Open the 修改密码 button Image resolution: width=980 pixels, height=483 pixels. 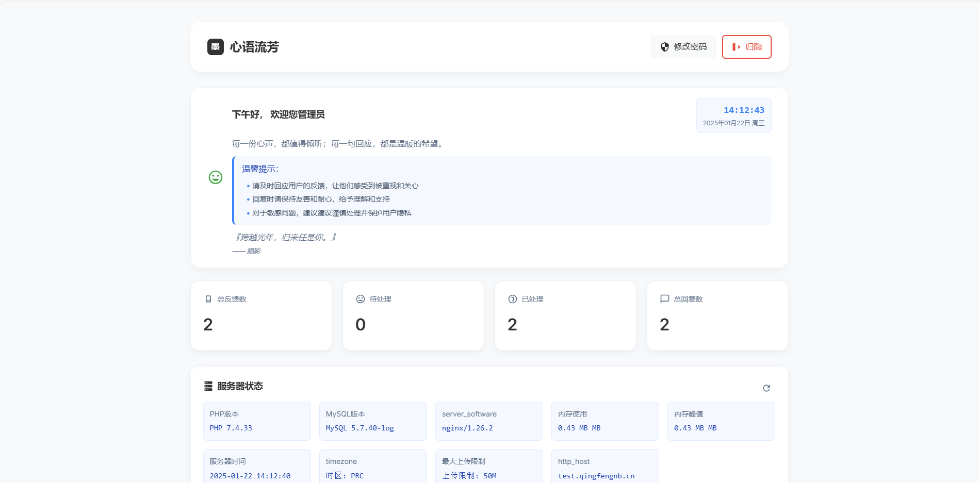point(683,47)
